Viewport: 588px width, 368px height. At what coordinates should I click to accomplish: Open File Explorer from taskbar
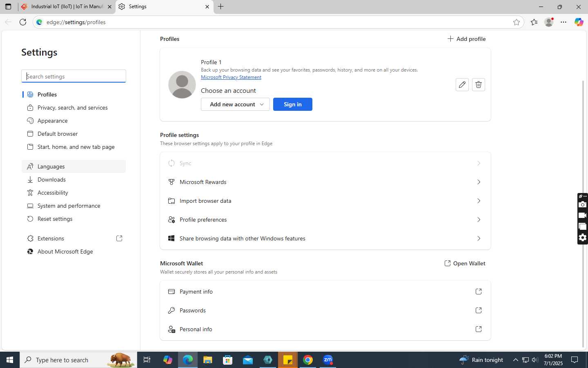coord(208,360)
